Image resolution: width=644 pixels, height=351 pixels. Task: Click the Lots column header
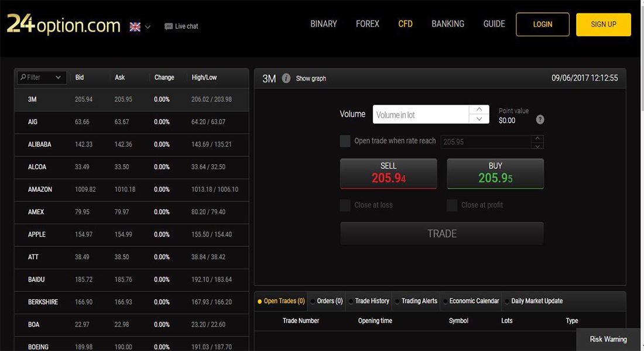tap(507, 321)
